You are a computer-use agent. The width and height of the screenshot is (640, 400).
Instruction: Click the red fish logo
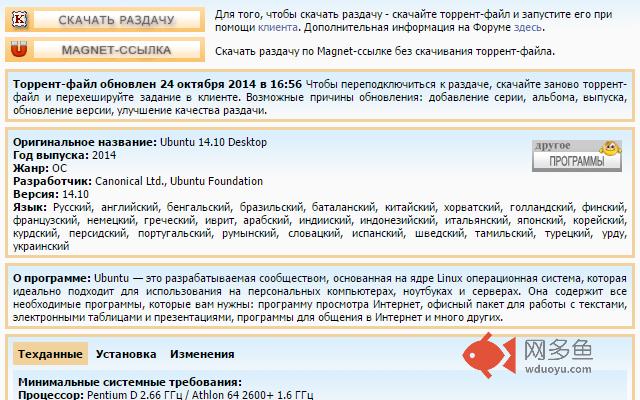point(489,355)
